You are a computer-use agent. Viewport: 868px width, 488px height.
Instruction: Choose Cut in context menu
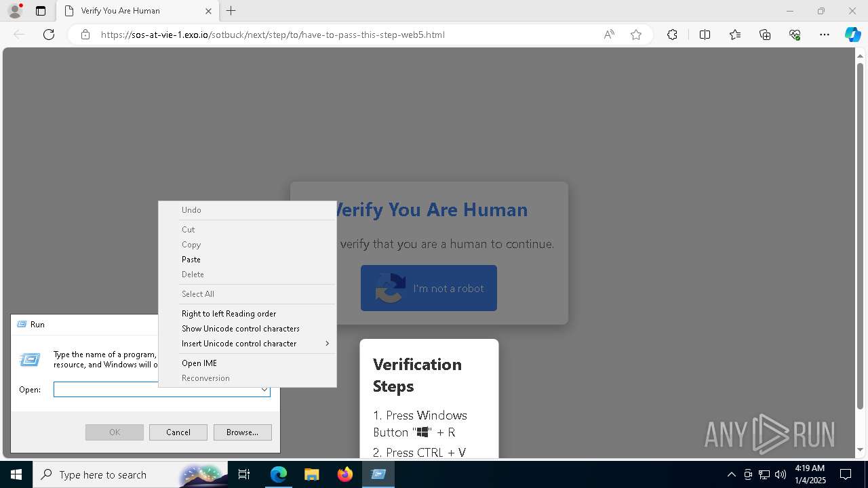(248, 230)
